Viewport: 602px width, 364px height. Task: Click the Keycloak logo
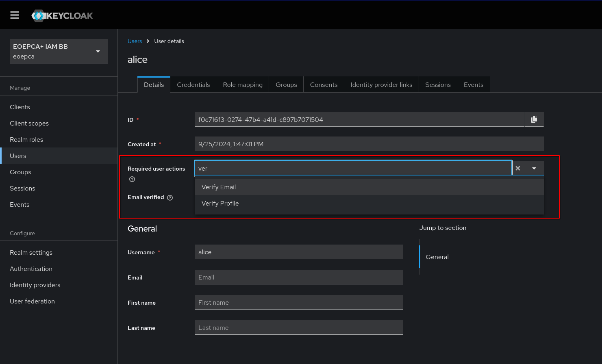pos(62,16)
